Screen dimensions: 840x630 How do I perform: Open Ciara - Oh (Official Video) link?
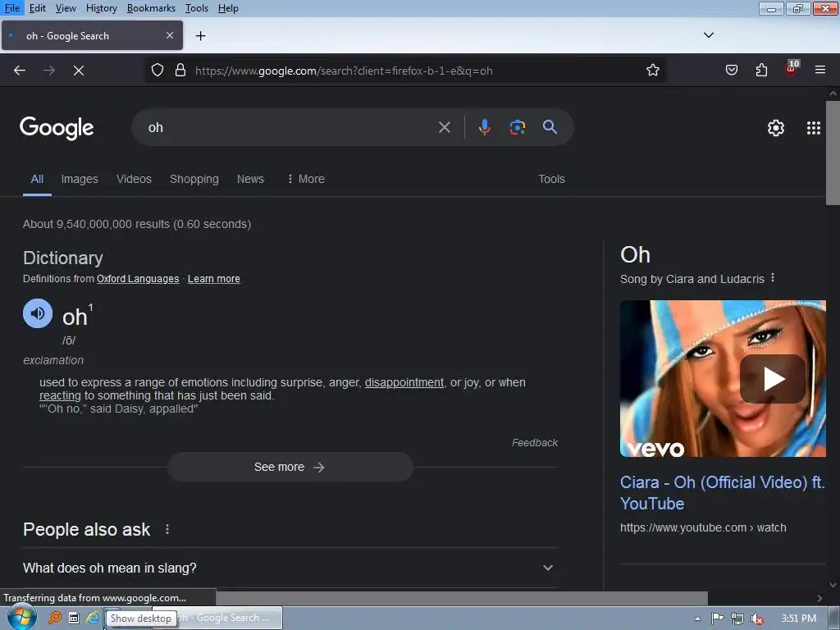click(x=722, y=493)
